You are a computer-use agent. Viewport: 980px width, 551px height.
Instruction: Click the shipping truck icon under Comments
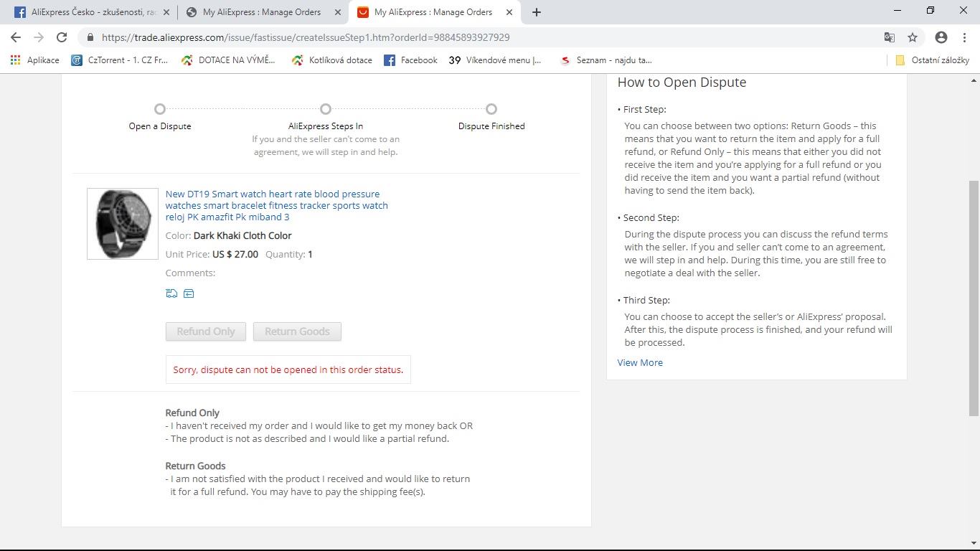(171, 293)
